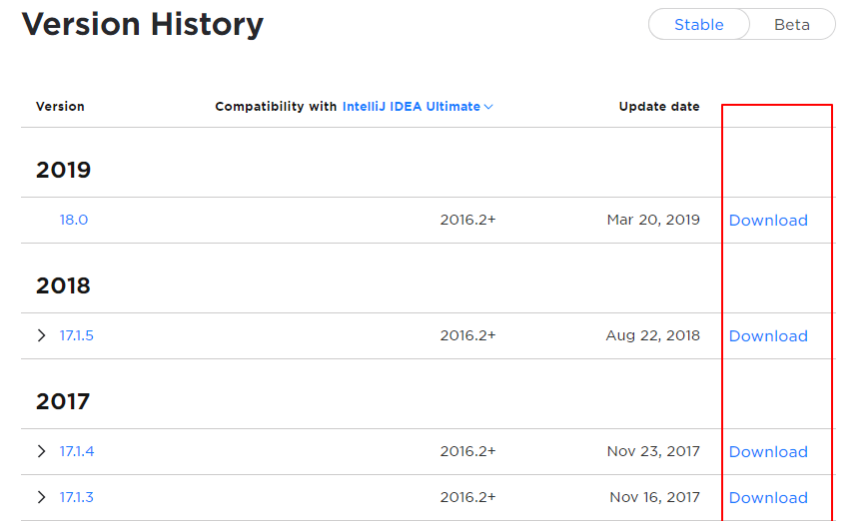Download the Nov 23, 2017 release
This screenshot has width=846, height=521.
click(x=768, y=453)
